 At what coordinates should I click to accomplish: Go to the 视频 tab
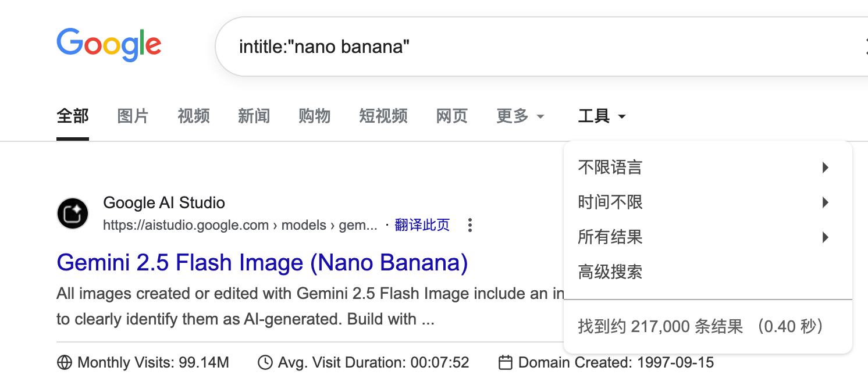coord(194,116)
